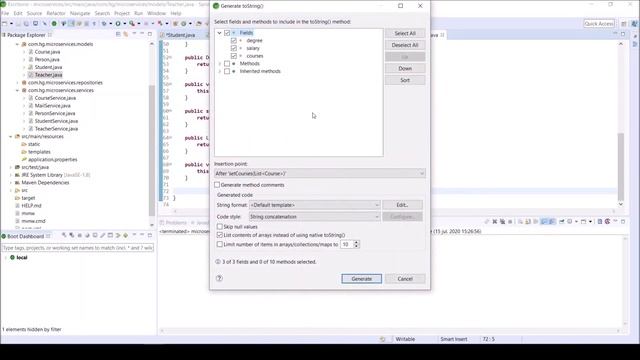Click the Collapse All icon in Package Explorer
This screenshot has width=640, height=360.
tap(118, 35)
